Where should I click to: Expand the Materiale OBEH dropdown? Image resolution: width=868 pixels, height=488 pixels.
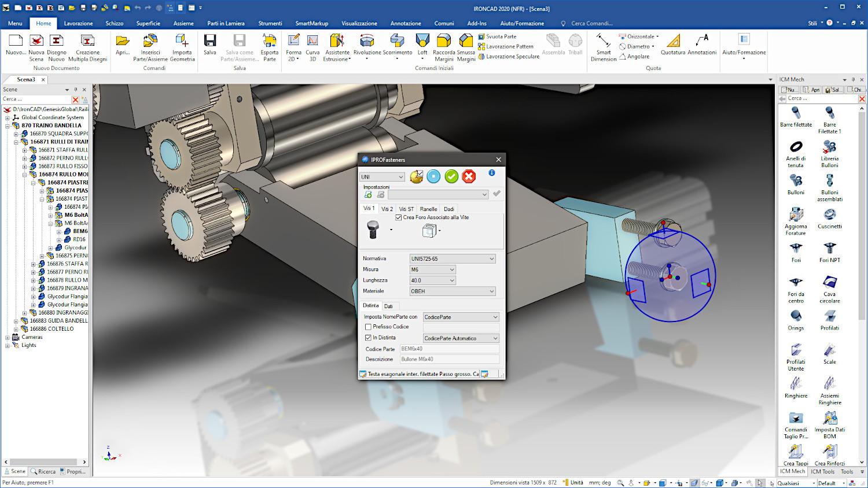(452, 291)
